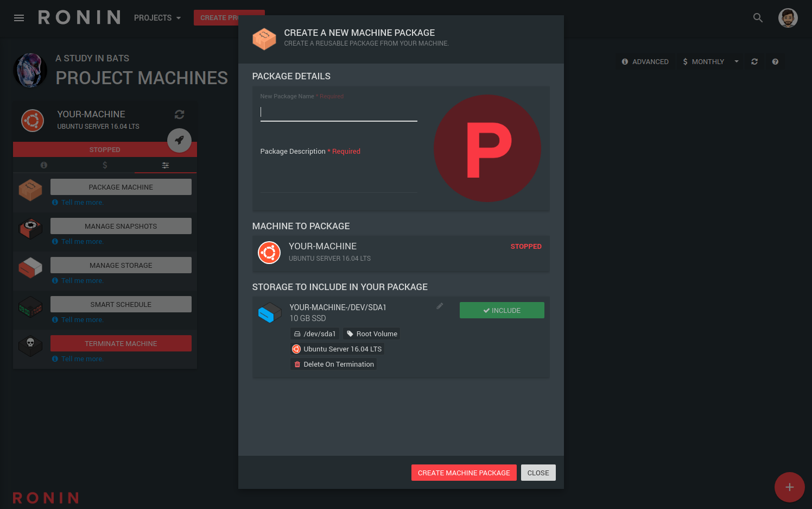Screen dimensions: 812x509
Task: Click the red P package avatar image
Action: 487,148
